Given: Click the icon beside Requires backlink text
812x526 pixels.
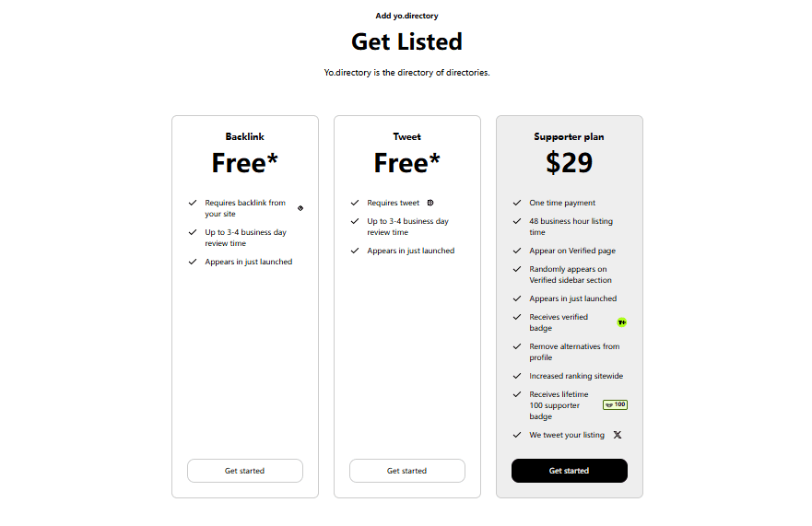Looking at the screenshot, I should point(300,208).
